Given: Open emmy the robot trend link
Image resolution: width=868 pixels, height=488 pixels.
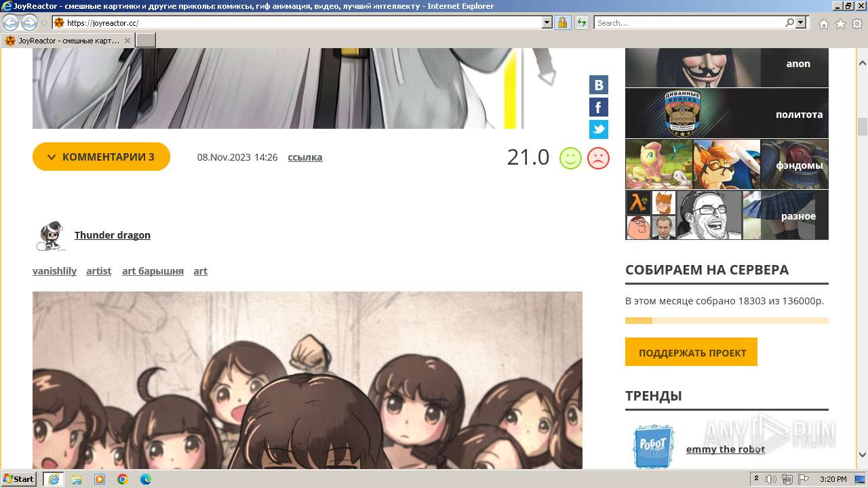Looking at the screenshot, I should click(725, 449).
